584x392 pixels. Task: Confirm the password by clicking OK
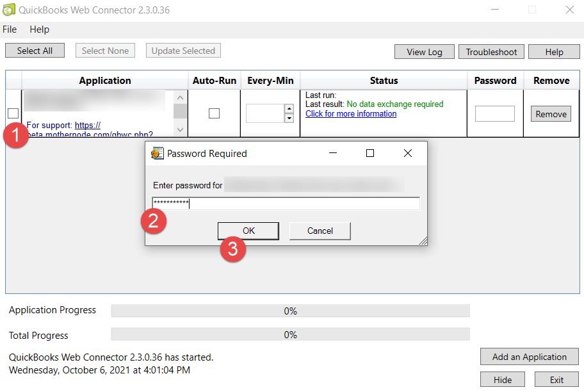(248, 231)
